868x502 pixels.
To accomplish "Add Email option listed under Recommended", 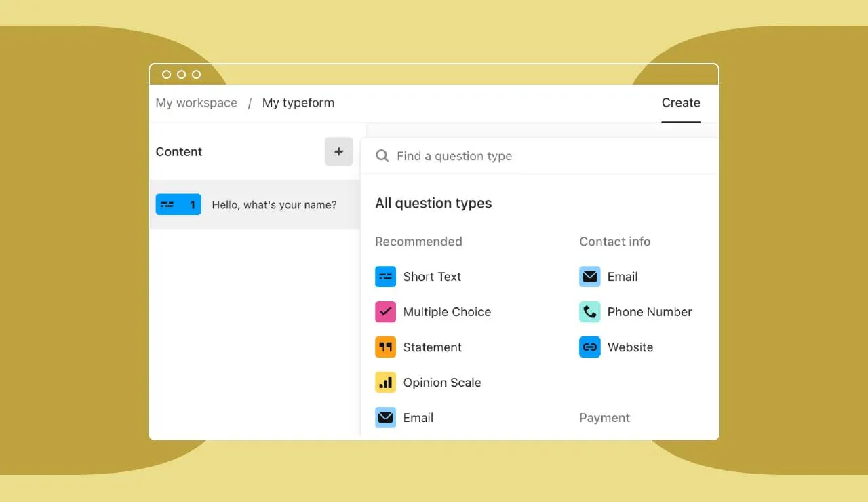I will (418, 418).
